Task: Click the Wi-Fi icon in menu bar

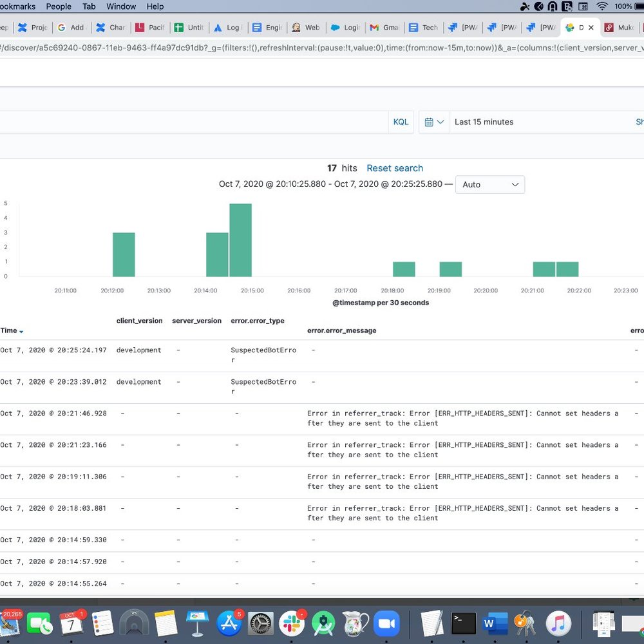Action: point(602,6)
